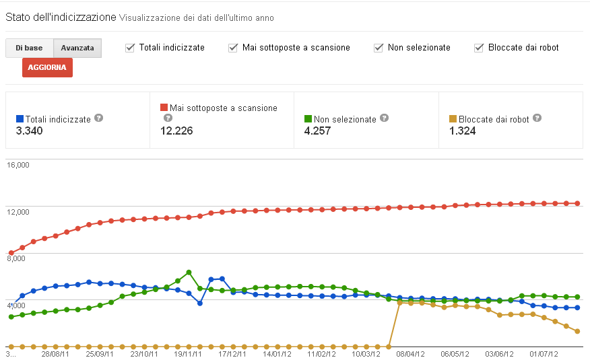Click help icon next to Totali indicizzate
The height and width of the screenshot is (364, 590).
(x=98, y=118)
